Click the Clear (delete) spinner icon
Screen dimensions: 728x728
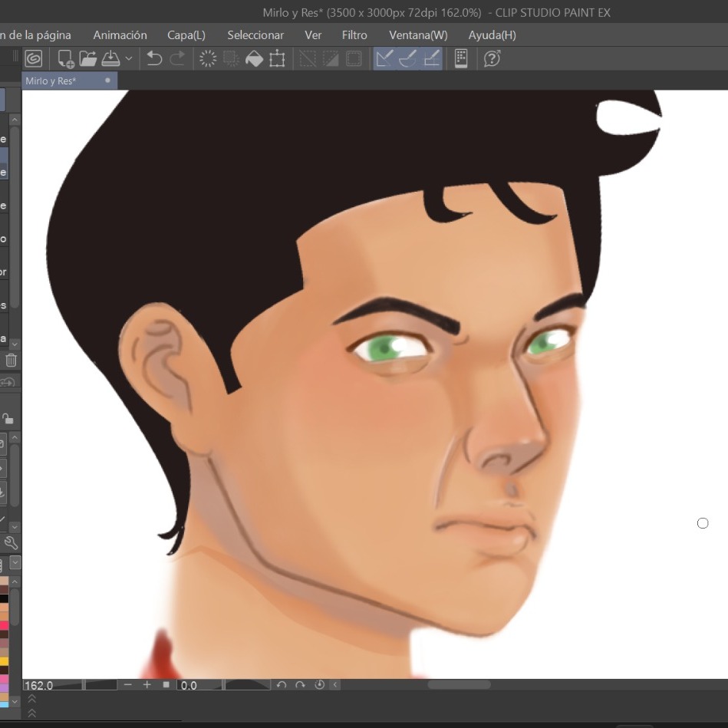[208, 58]
